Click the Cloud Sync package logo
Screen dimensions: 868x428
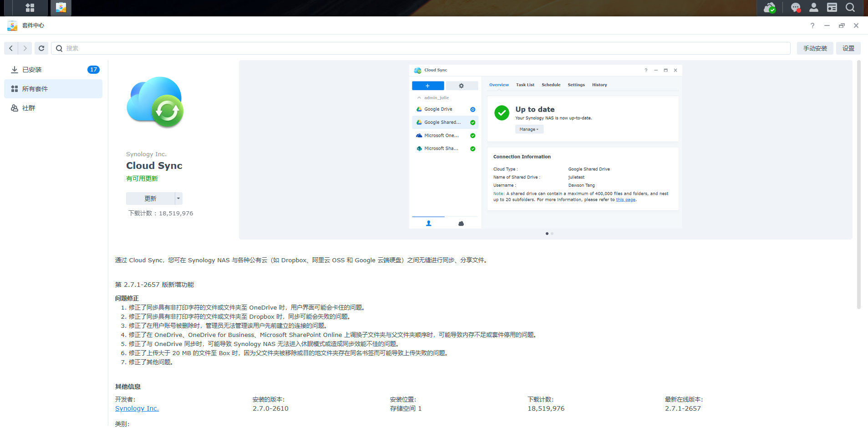(155, 102)
